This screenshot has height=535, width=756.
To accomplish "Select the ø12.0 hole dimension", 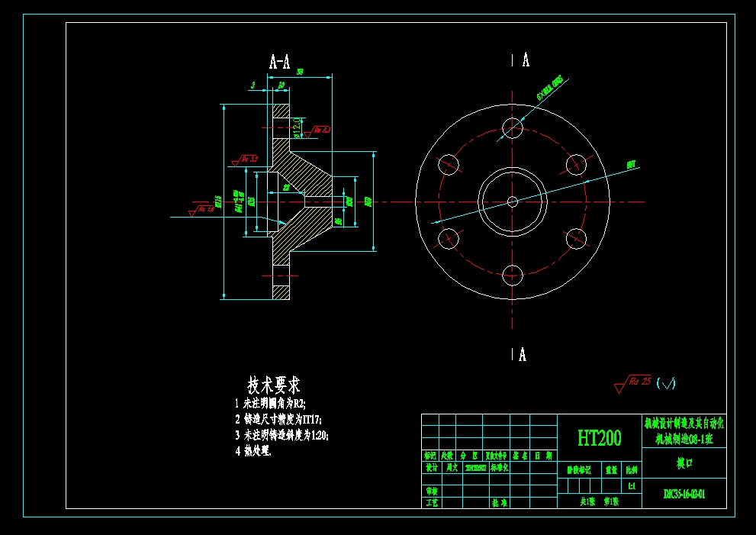I will pos(297,128).
